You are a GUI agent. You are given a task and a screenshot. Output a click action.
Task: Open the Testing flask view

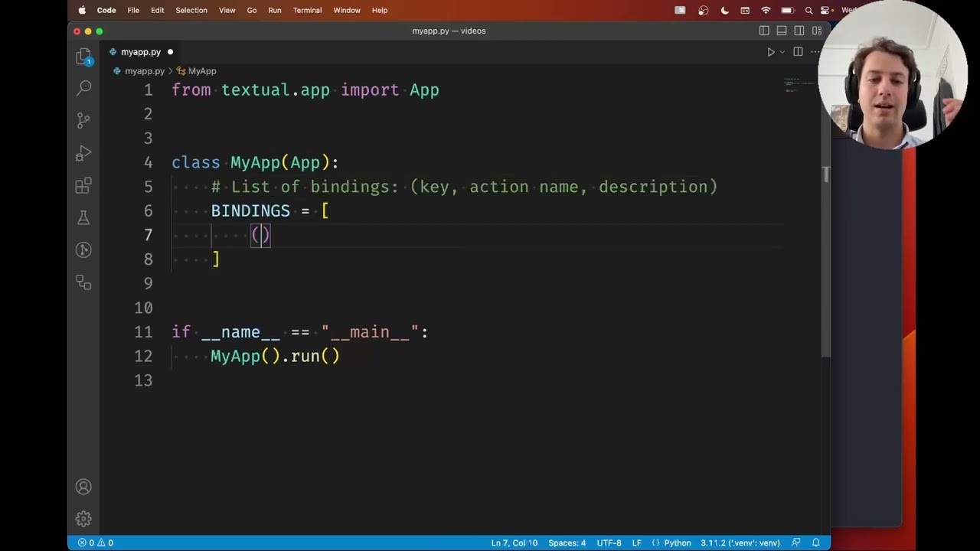point(84,218)
